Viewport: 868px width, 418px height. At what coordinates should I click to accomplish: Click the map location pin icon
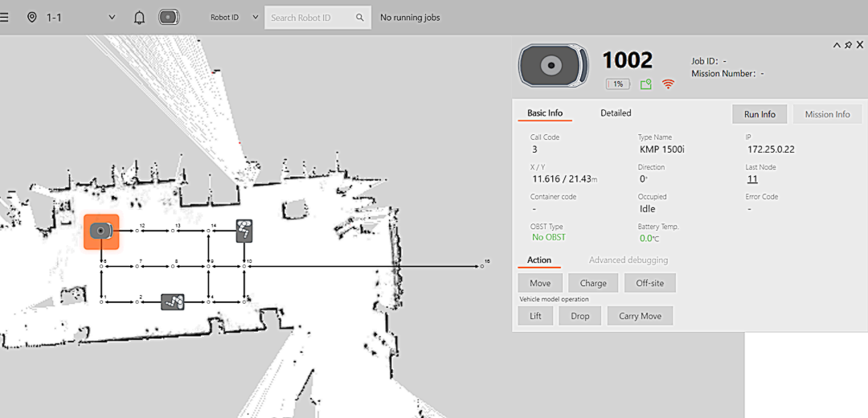click(x=31, y=17)
